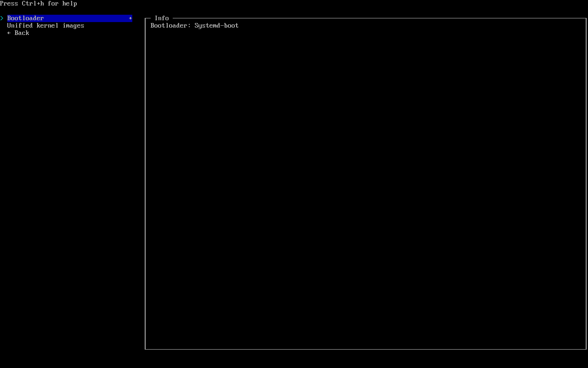Click the 'Press Ctrl+h for help' hint

pyautogui.click(x=39, y=4)
